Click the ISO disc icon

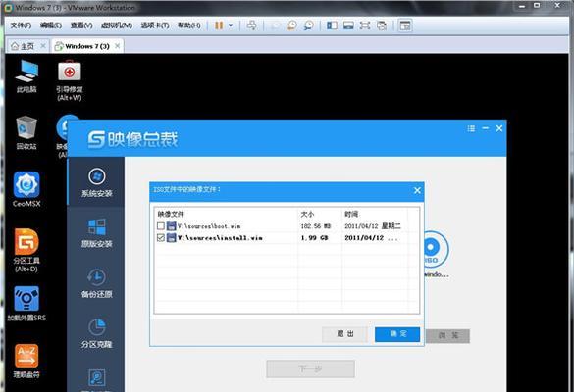(x=436, y=249)
